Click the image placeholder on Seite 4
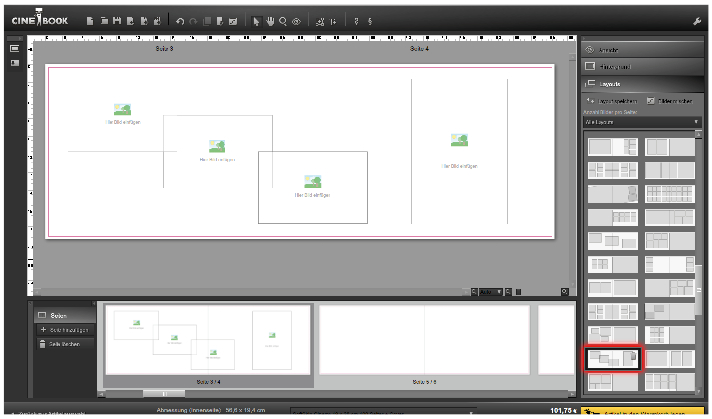The width and height of the screenshot is (712, 419). (460, 151)
